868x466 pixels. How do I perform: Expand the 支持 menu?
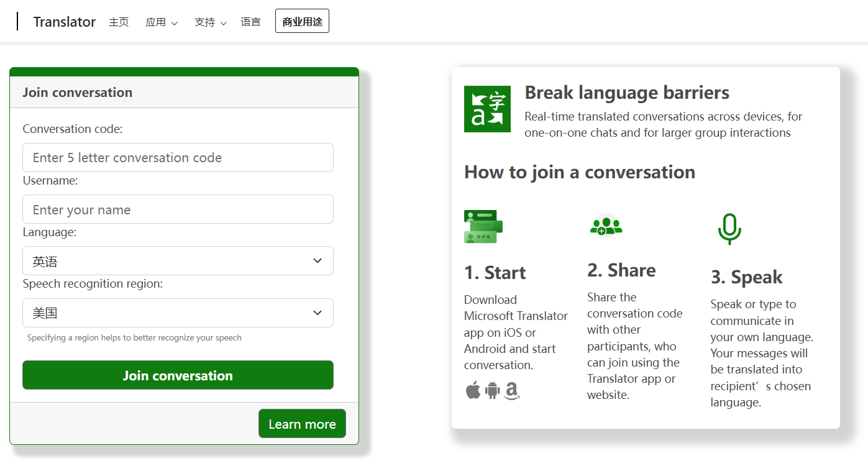(x=211, y=22)
